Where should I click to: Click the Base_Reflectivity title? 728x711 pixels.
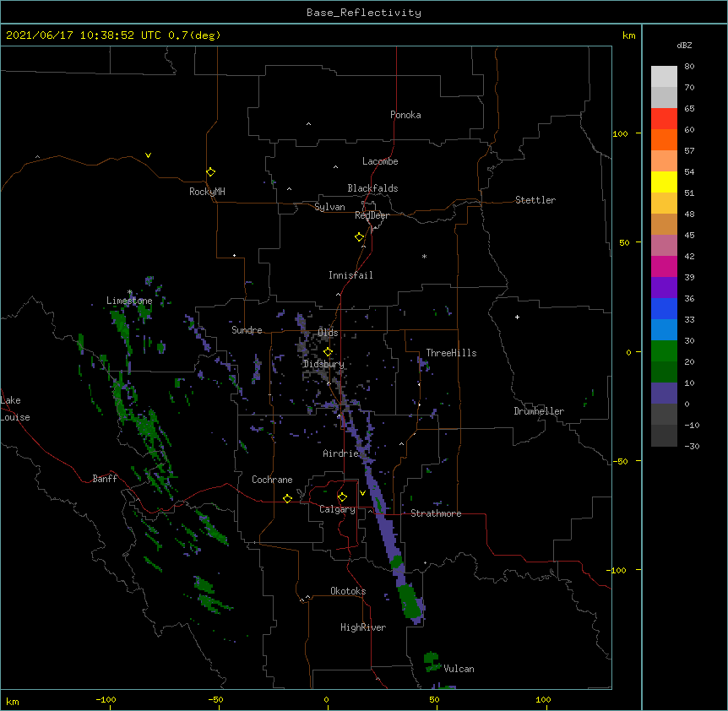tap(364, 13)
